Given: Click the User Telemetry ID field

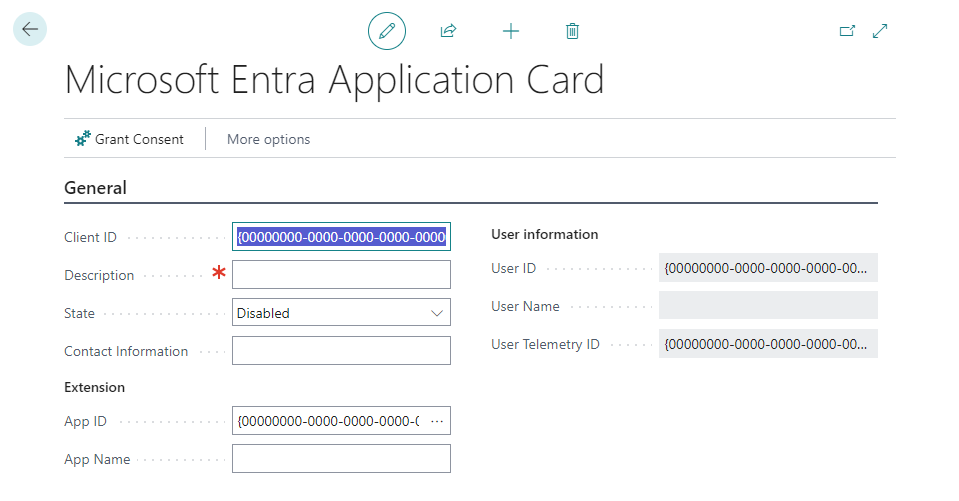Looking at the screenshot, I should coord(768,344).
